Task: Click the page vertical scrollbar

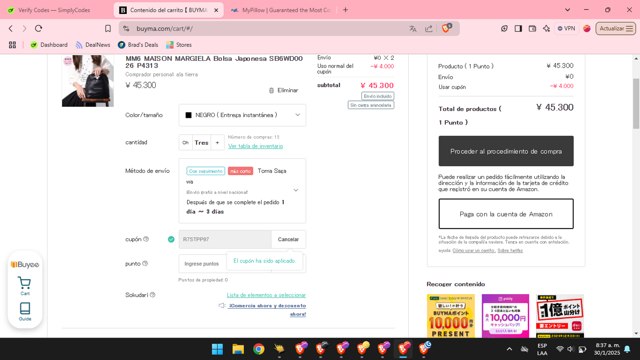Action: pos(636,104)
